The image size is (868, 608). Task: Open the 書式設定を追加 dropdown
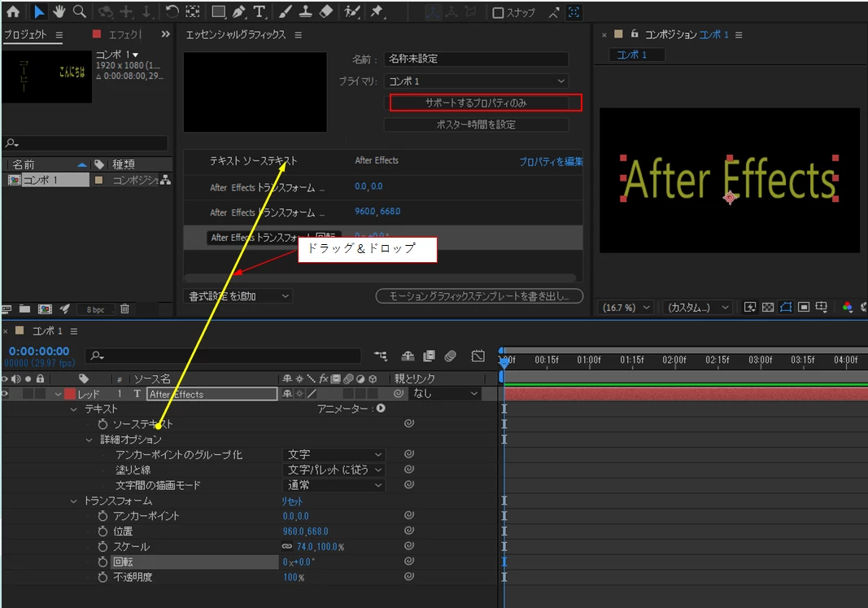pyautogui.click(x=238, y=295)
